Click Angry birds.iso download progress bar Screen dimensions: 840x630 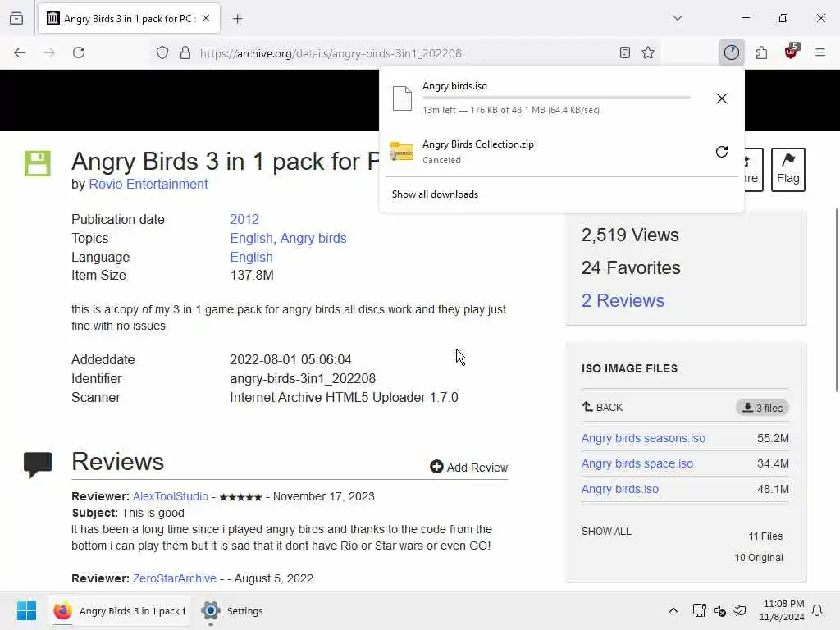(x=556, y=98)
